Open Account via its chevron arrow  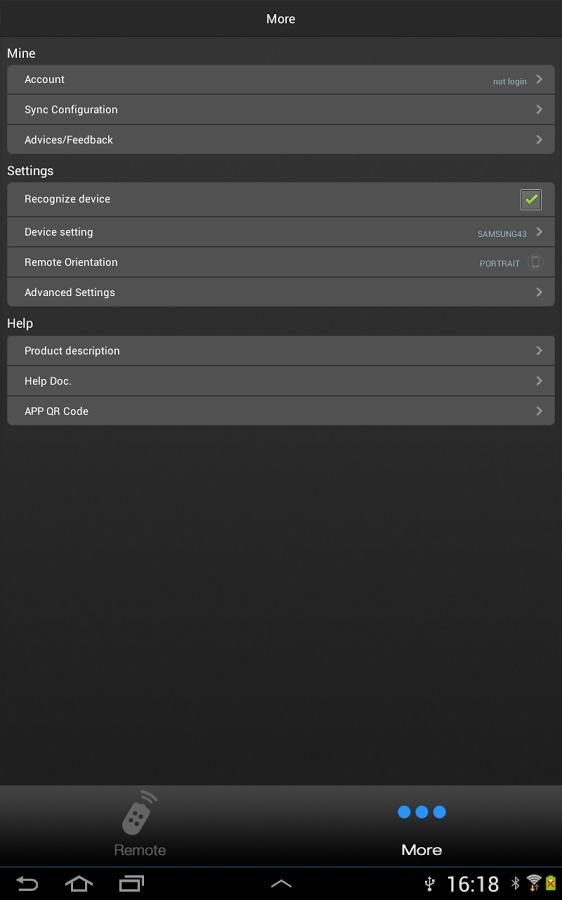[539, 79]
